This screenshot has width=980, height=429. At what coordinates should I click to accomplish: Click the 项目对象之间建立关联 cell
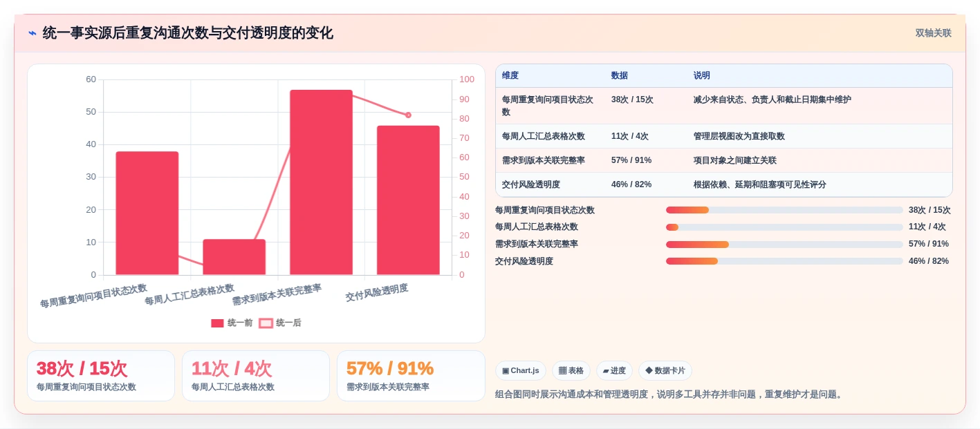click(735, 160)
